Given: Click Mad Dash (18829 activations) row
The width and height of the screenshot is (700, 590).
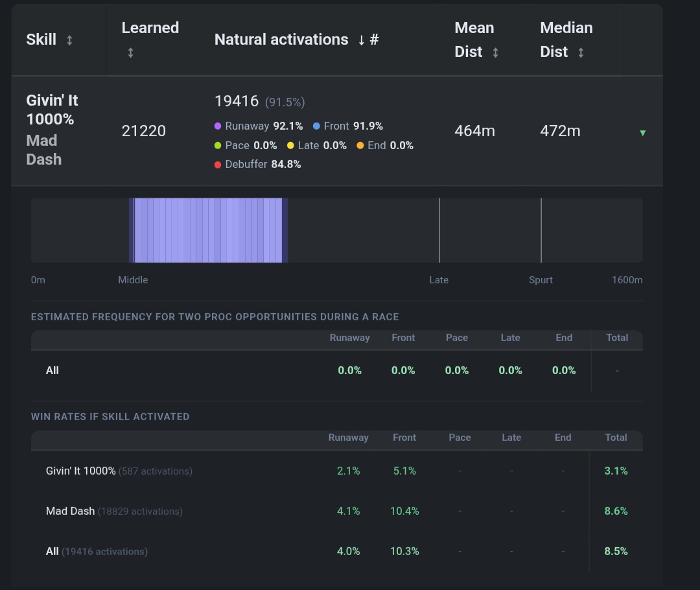Looking at the screenshot, I should [336, 511].
